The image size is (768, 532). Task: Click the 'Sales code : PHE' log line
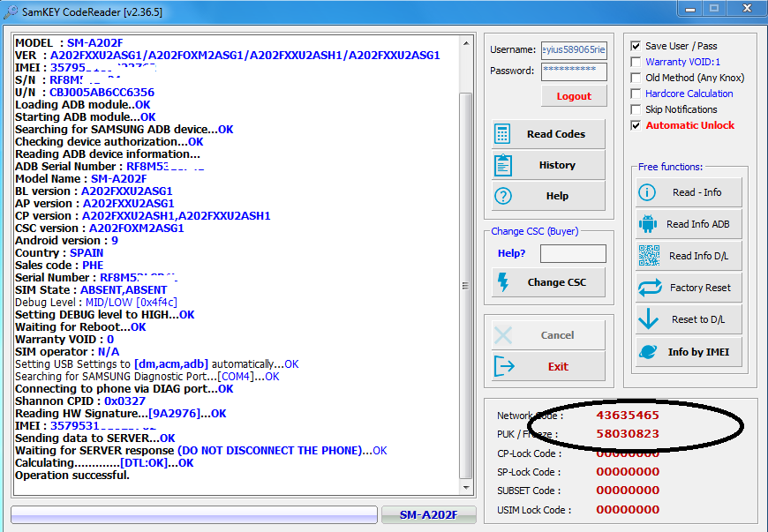click(x=59, y=266)
